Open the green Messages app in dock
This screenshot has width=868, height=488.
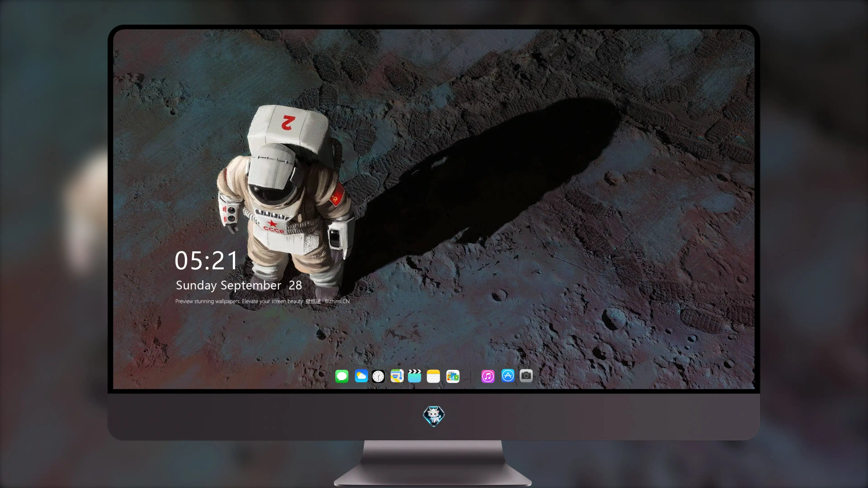342,376
